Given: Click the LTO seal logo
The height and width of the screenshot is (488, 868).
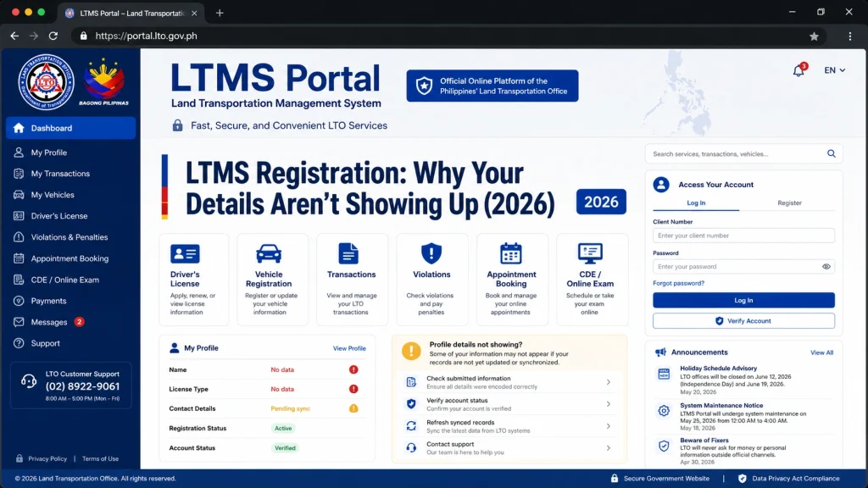Looking at the screenshot, I should point(46,82).
